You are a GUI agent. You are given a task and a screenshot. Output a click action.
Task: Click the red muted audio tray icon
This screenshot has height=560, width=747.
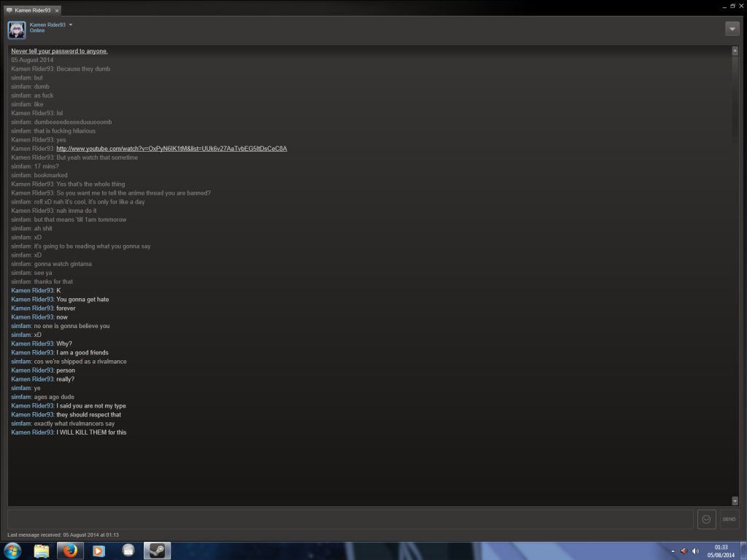click(684, 551)
